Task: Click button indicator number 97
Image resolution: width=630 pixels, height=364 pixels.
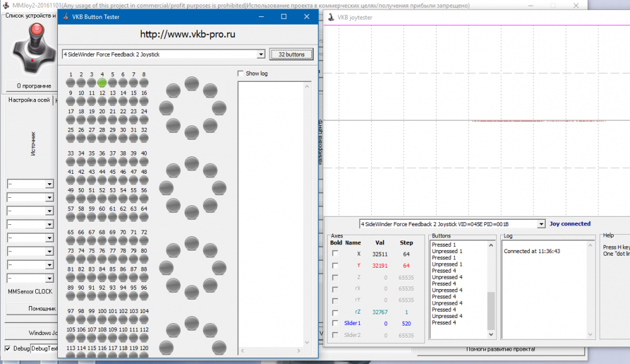Action: coord(71,319)
